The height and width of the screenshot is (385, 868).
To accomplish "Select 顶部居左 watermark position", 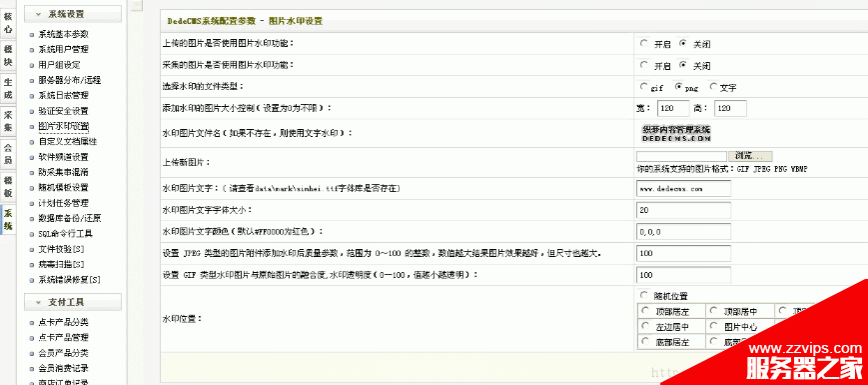I will (645, 310).
